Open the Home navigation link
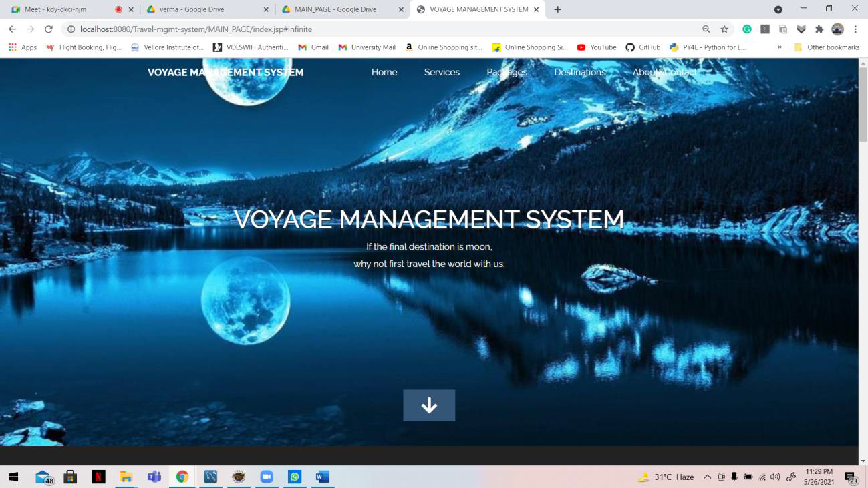Screen dimensions: 868x488 pos(384,72)
